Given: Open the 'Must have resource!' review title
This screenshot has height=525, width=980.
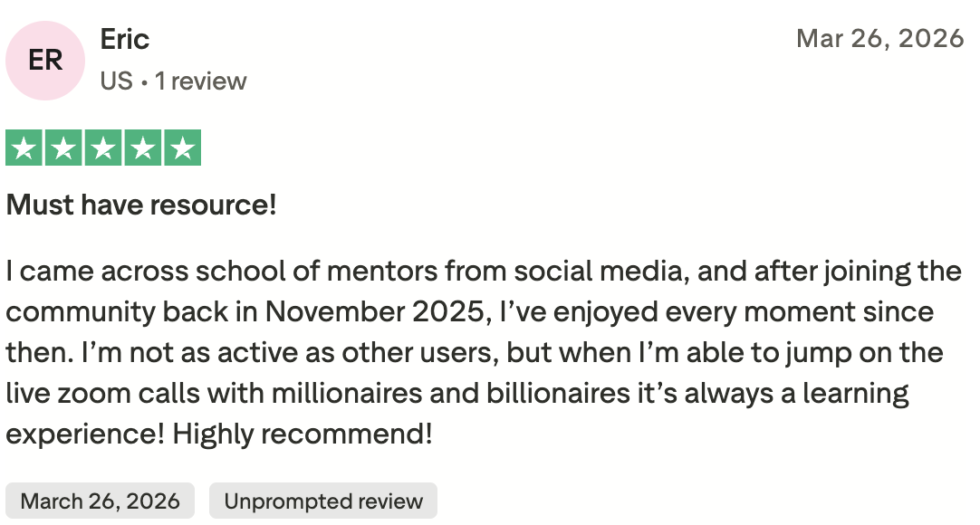Looking at the screenshot, I should 141,205.
